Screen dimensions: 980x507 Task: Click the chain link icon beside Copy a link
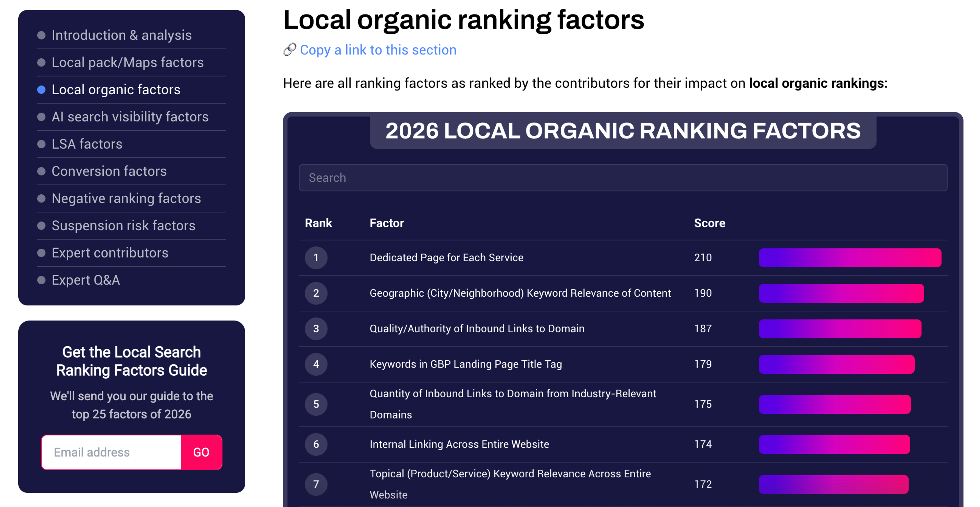(289, 49)
